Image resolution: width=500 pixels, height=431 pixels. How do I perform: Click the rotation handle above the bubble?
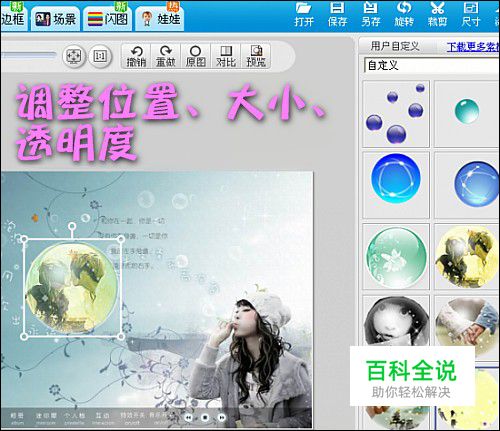tap(72, 227)
